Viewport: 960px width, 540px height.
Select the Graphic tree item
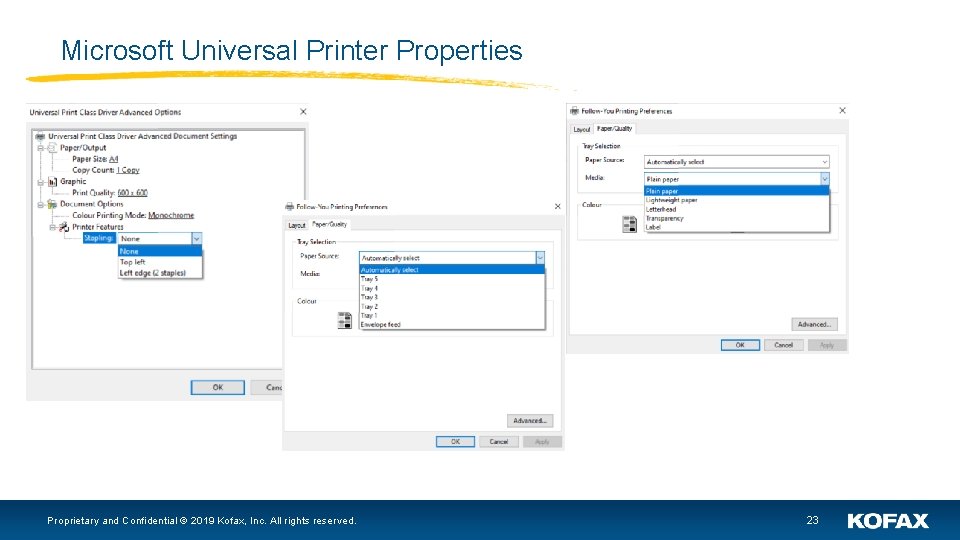(x=73, y=182)
